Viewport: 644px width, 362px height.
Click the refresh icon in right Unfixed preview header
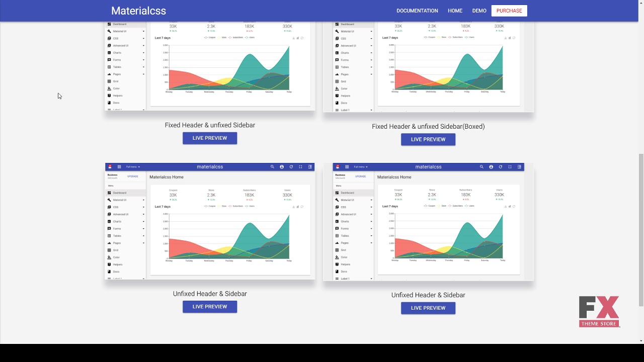[500, 167]
